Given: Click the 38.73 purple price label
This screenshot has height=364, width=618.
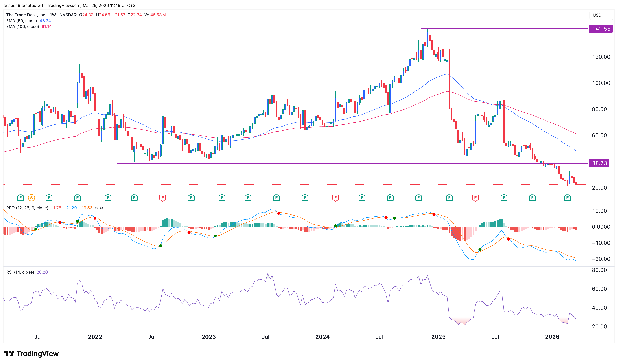Looking at the screenshot, I should (x=599, y=163).
